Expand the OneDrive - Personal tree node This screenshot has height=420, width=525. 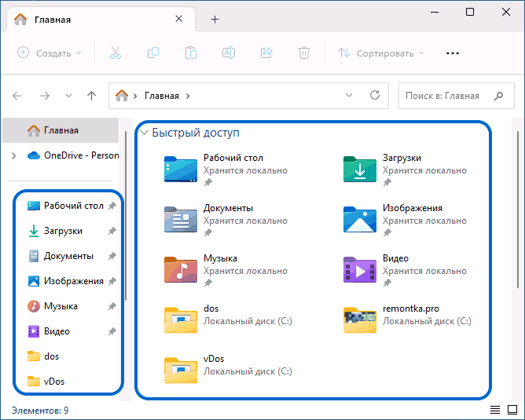click(13, 155)
